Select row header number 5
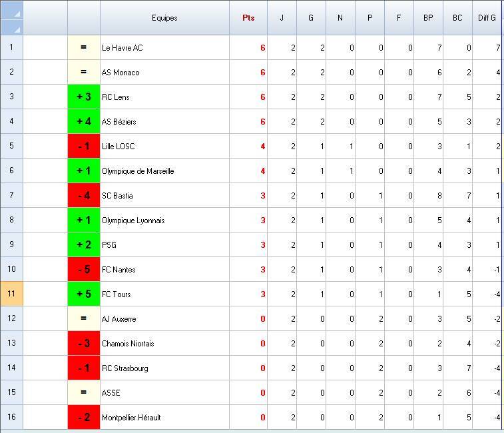The height and width of the screenshot is (433, 504). 11,147
